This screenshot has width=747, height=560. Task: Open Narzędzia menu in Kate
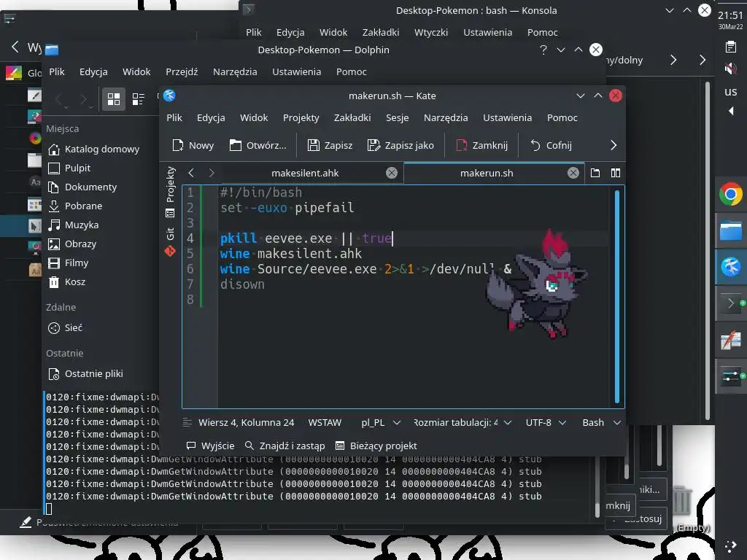pos(446,117)
